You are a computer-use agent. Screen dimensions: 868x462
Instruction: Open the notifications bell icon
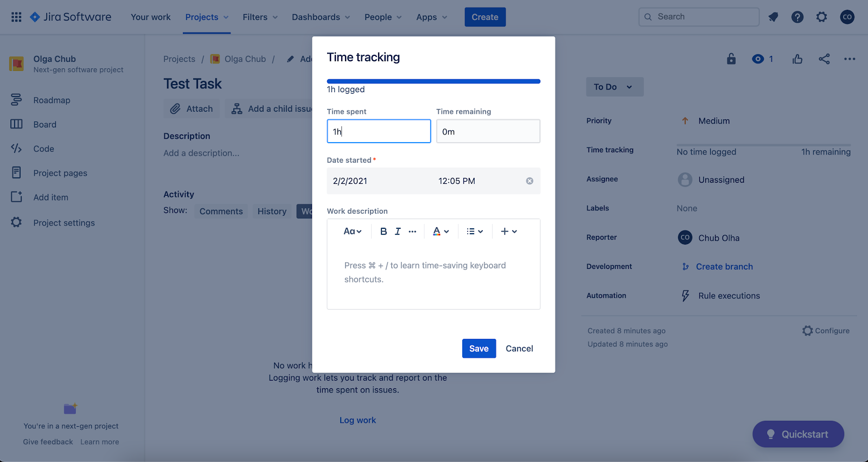coord(773,17)
